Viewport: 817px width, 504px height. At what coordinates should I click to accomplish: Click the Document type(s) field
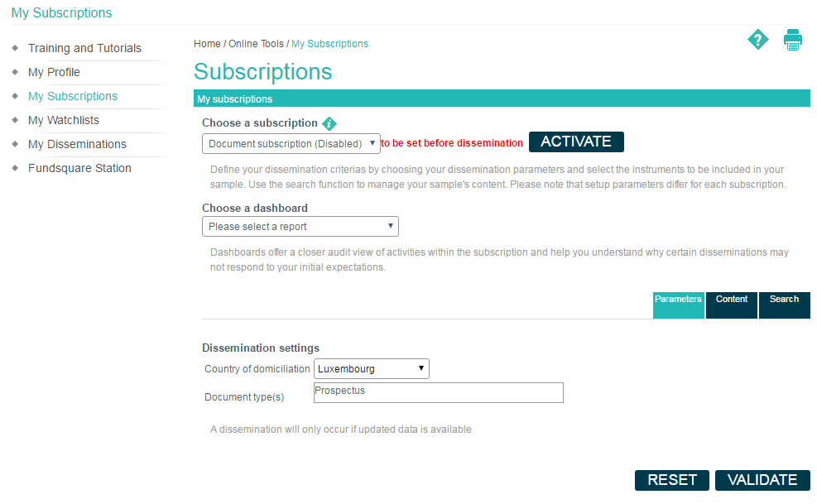click(x=438, y=392)
